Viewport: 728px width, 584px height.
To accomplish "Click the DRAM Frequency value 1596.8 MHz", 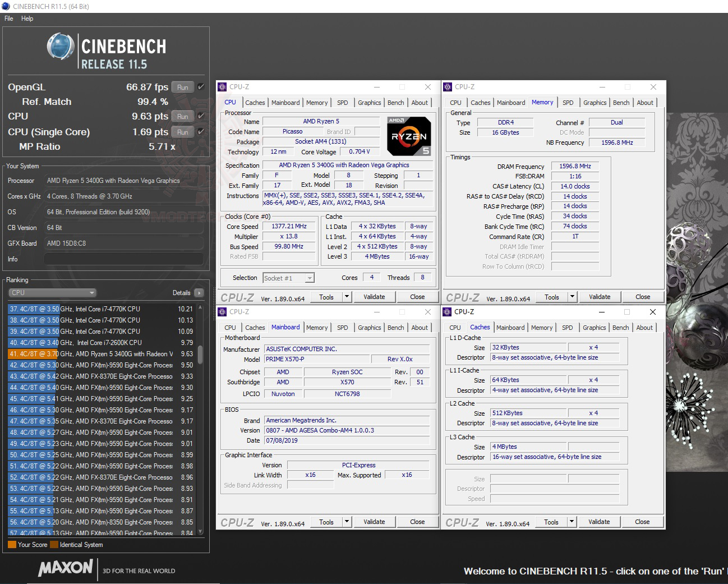I will 575,166.
